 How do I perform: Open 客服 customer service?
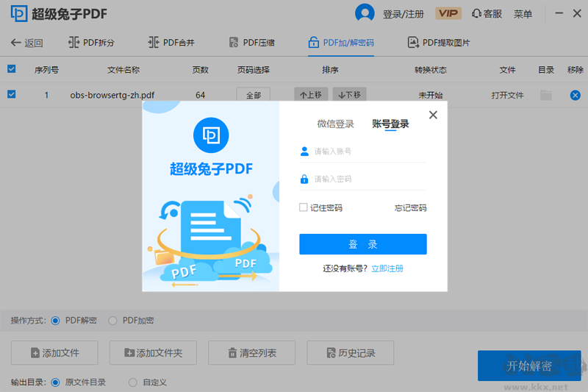click(x=487, y=14)
